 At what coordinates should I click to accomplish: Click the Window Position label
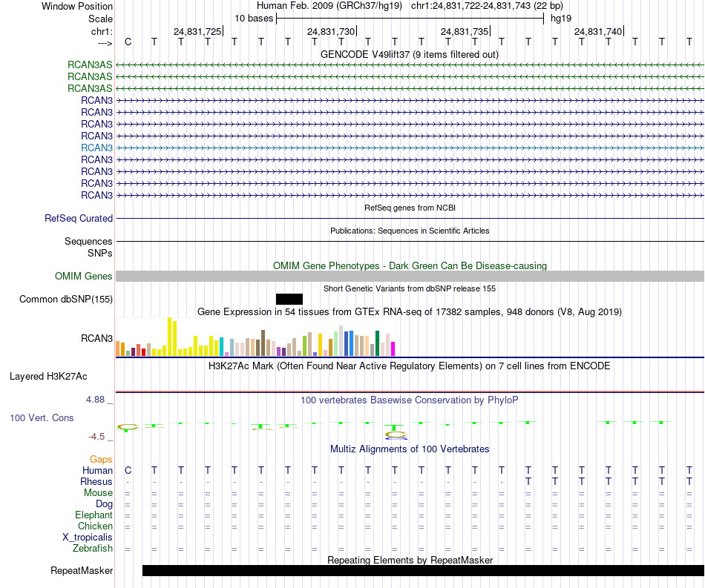pos(77,6)
